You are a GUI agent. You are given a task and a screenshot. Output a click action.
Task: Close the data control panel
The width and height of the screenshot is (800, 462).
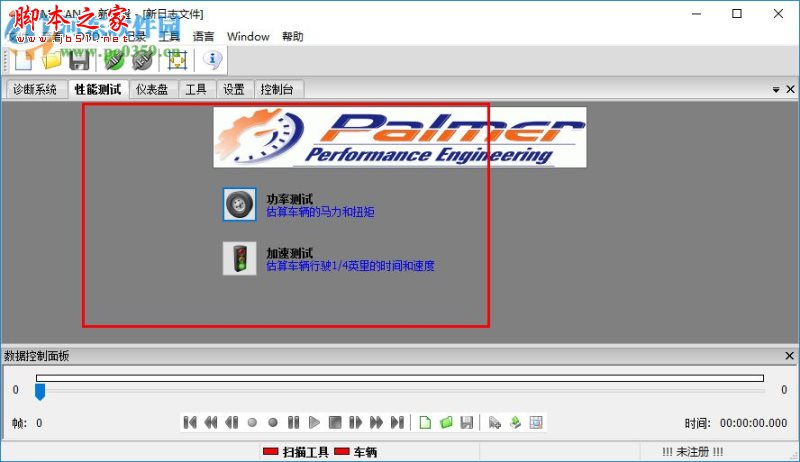click(x=789, y=355)
